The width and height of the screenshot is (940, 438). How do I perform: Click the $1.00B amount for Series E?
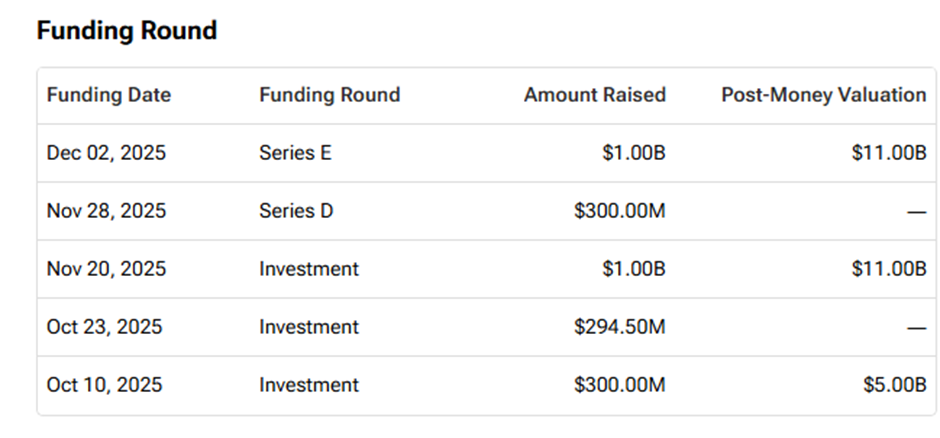tap(634, 153)
